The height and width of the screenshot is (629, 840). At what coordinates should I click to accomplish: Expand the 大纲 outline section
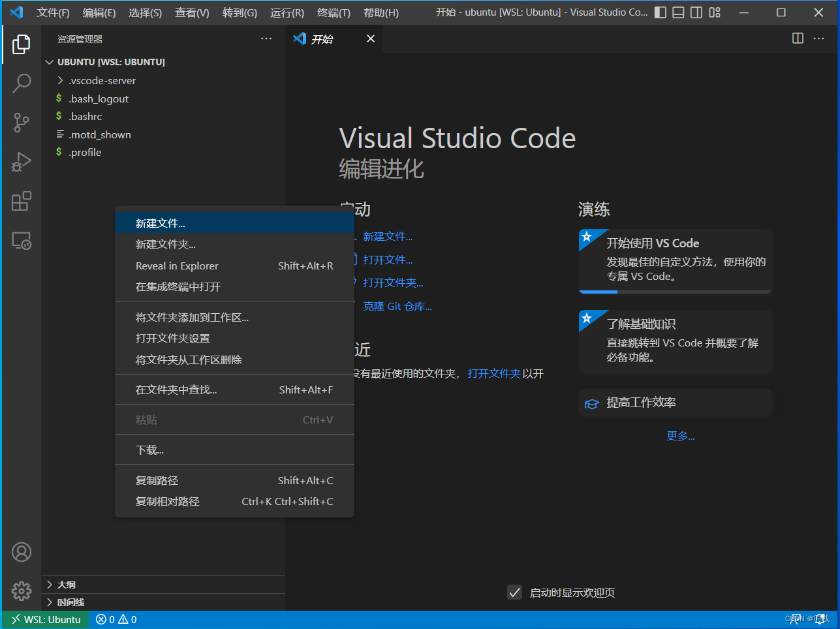[x=163, y=585]
